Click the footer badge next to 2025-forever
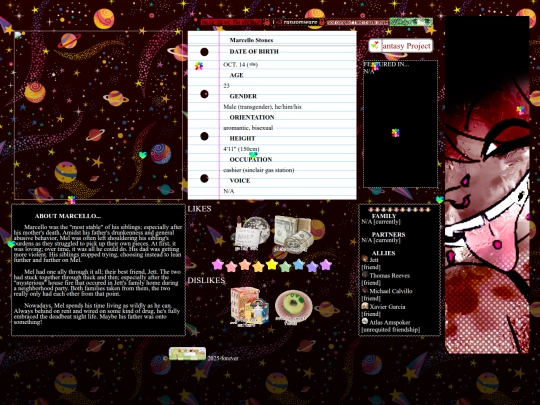The image size is (540, 405). [187, 354]
